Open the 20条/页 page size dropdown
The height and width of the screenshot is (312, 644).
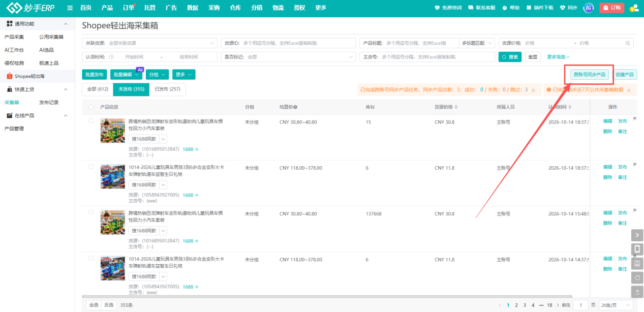[x=616, y=305]
